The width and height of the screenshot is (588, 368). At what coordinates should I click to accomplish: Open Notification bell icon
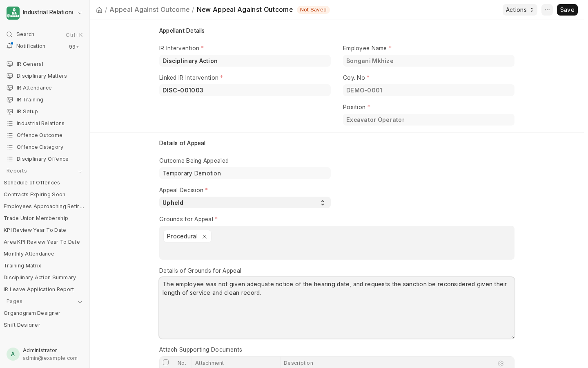9,46
